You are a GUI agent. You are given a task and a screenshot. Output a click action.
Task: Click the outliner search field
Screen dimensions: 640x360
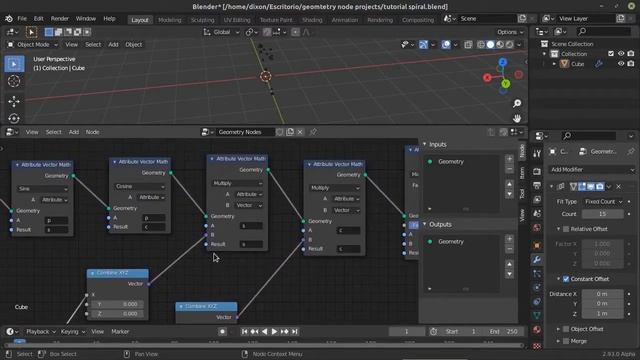pyautogui.click(x=604, y=31)
